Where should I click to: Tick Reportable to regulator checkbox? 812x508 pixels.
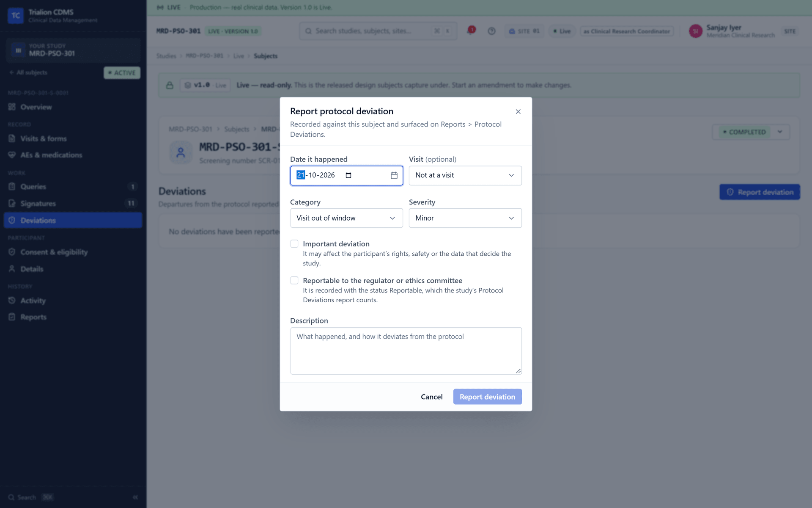tap(294, 280)
